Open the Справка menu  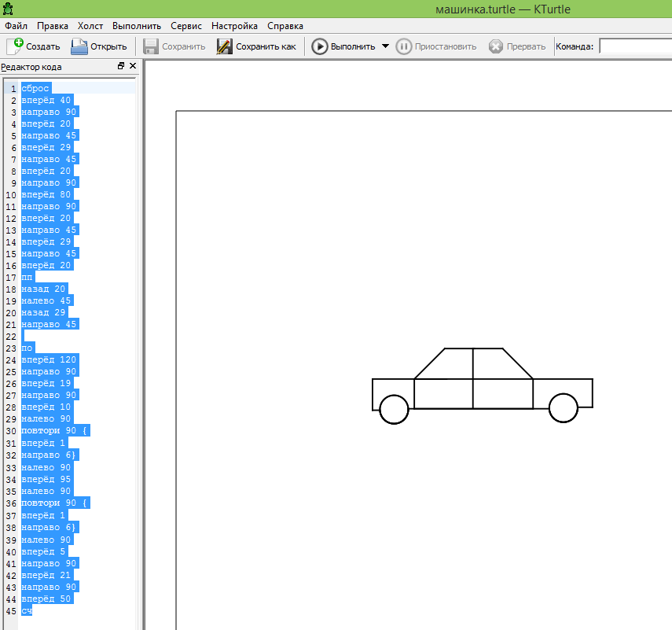285,26
